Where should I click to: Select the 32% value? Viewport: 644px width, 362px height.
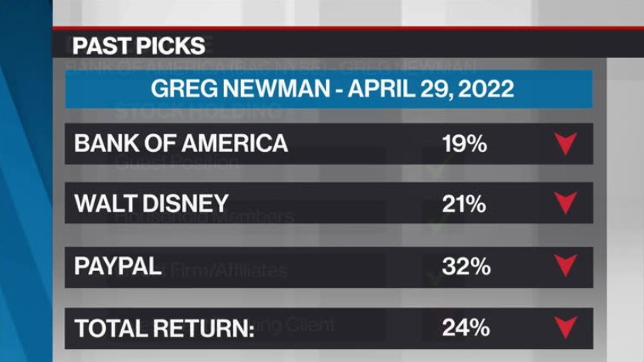[466, 266]
